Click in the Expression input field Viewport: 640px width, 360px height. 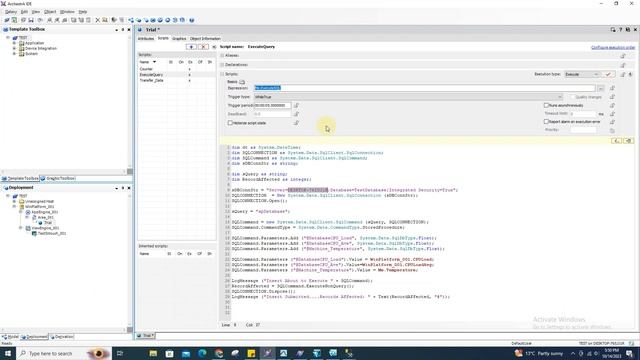(x=424, y=88)
